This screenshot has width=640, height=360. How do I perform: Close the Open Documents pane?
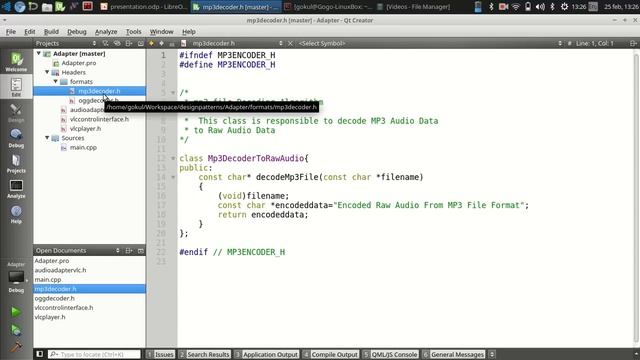point(140,251)
